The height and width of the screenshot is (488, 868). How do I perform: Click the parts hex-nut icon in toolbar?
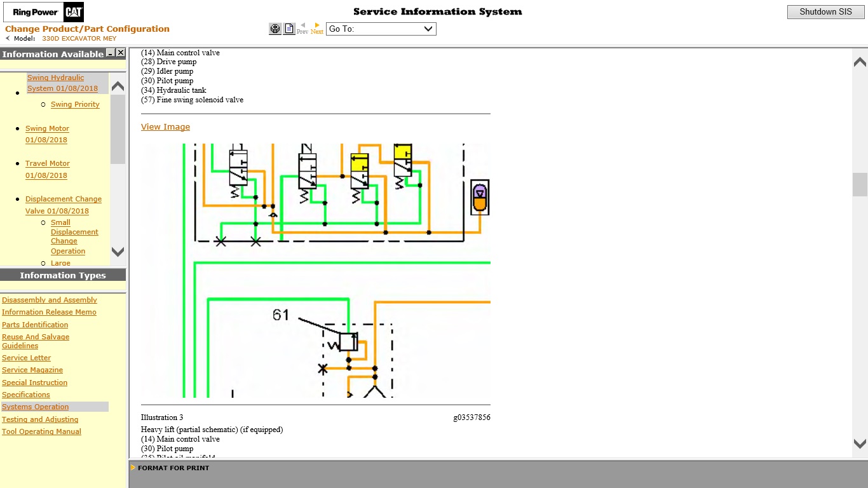point(275,29)
